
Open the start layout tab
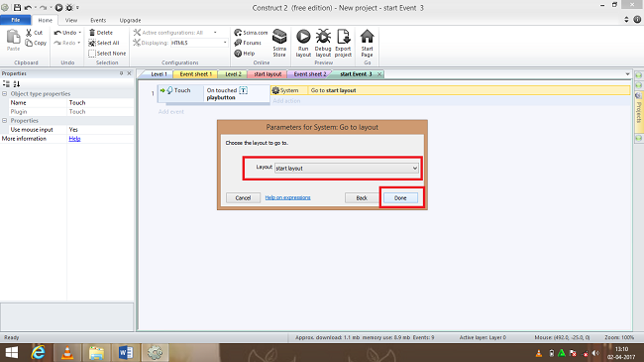click(268, 74)
